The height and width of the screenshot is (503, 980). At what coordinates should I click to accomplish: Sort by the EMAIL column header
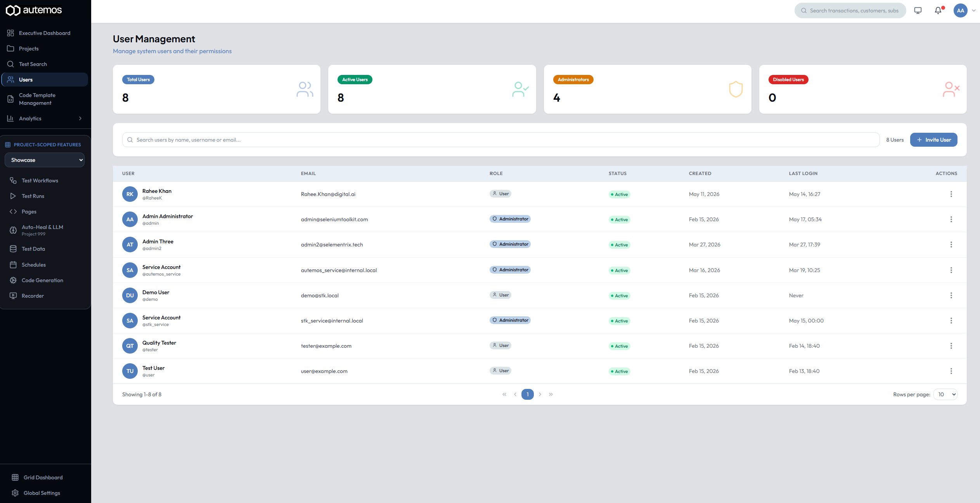click(308, 173)
